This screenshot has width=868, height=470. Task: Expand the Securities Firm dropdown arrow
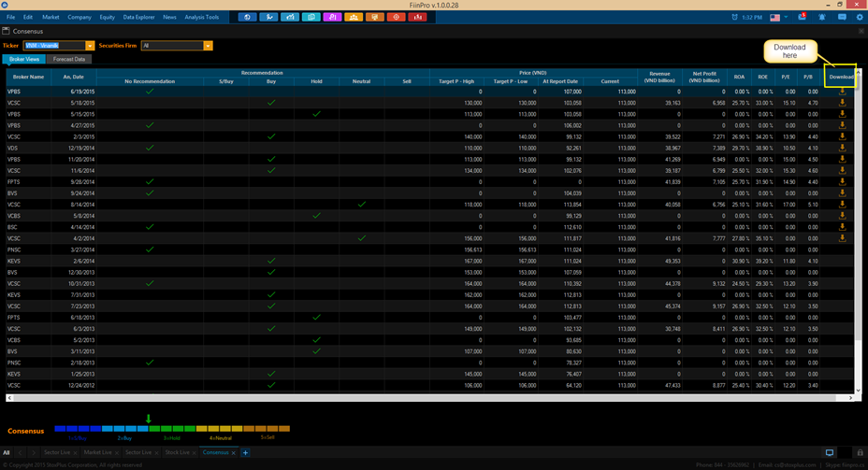pyautogui.click(x=208, y=46)
